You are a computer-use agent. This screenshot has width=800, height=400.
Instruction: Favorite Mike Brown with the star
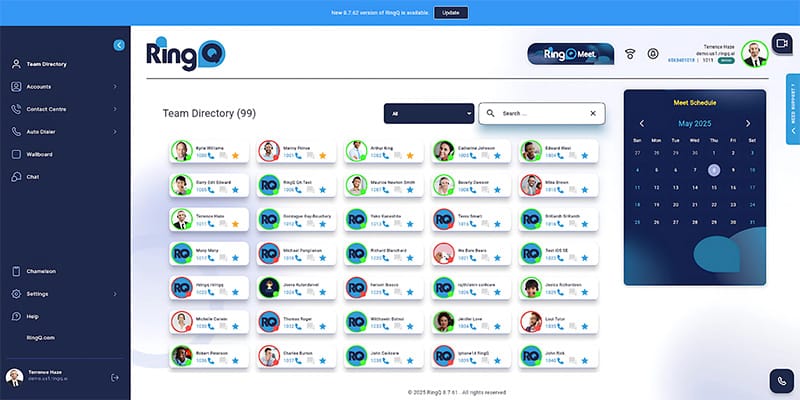pos(585,190)
